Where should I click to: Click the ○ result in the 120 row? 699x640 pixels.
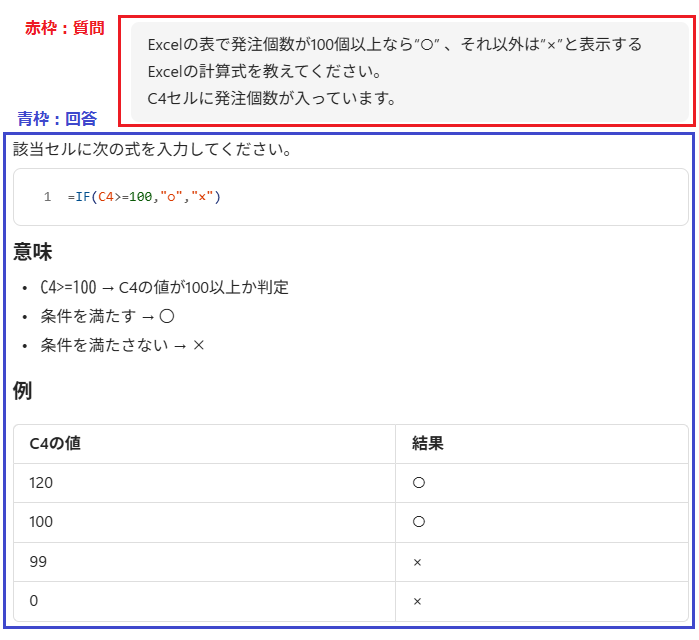click(419, 483)
